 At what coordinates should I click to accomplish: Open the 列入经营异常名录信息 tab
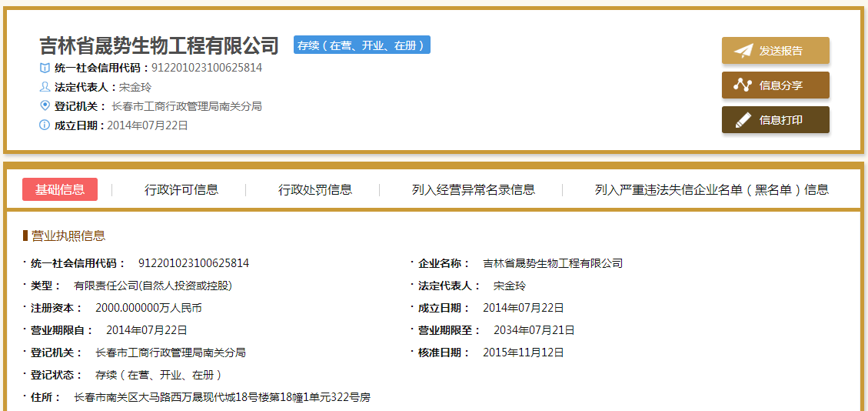tap(474, 189)
